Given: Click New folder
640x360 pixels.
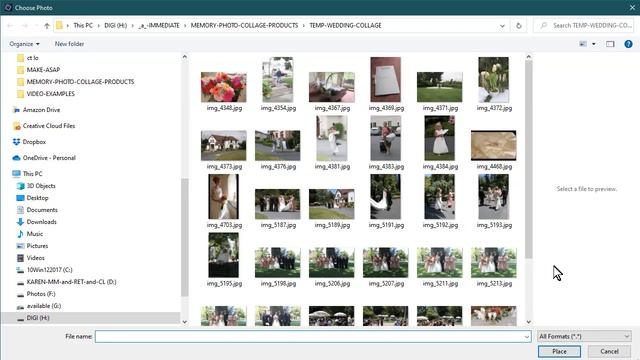Looking at the screenshot, I should [x=69, y=44].
